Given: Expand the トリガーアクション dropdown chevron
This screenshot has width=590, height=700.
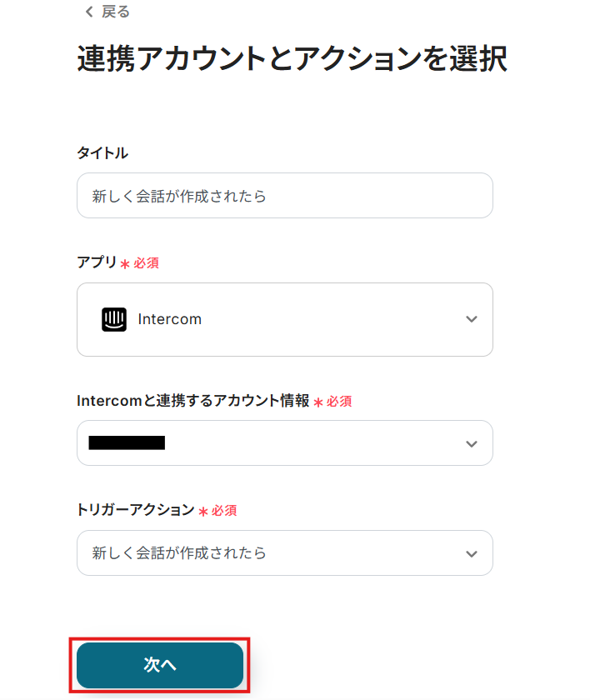Looking at the screenshot, I should [472, 553].
